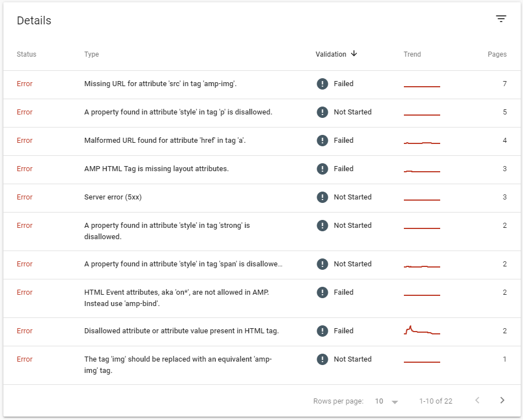Click page count 1 in tag 'img' row

coord(505,359)
